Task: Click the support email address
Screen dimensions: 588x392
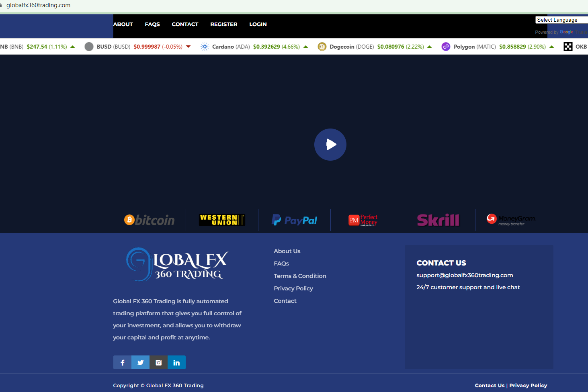Action: (465, 275)
